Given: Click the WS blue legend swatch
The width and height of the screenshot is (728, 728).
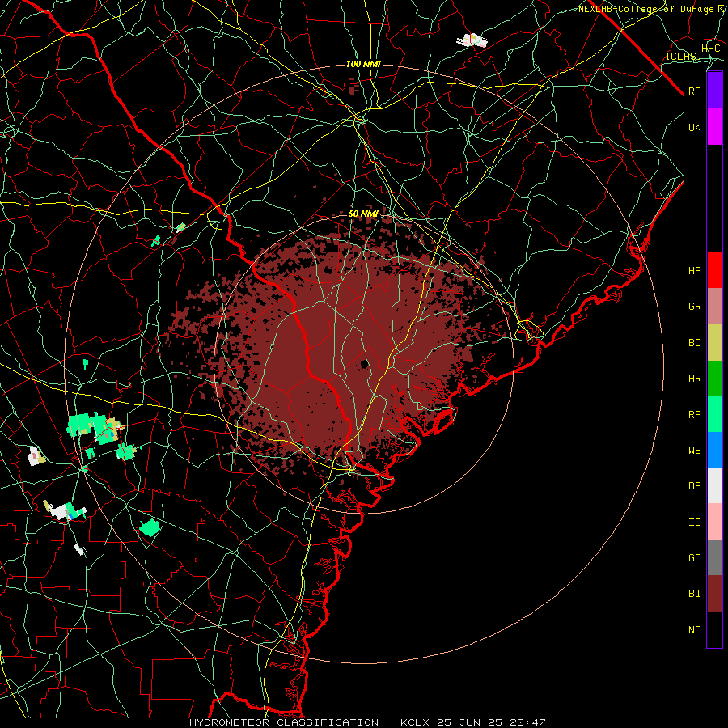Looking at the screenshot, I should pos(714,450).
